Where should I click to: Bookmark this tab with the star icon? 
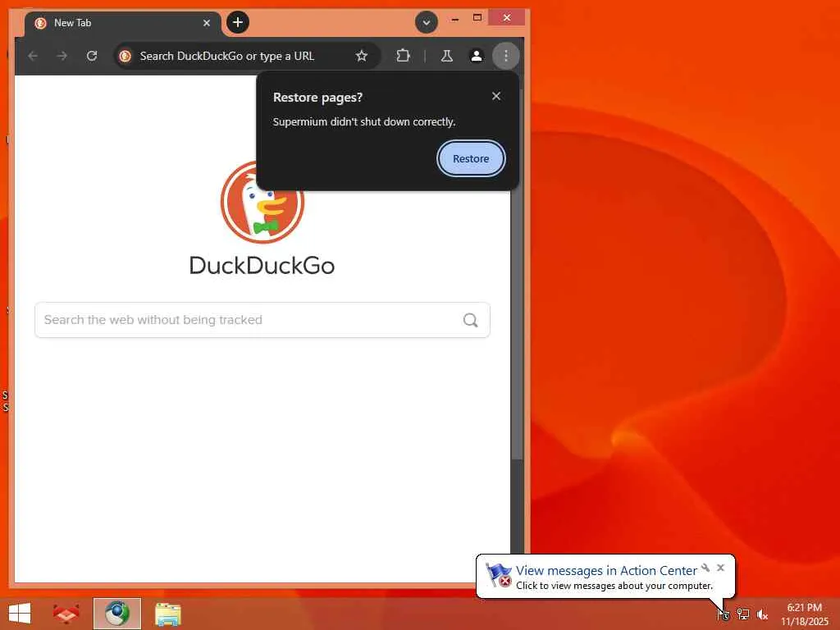(362, 56)
